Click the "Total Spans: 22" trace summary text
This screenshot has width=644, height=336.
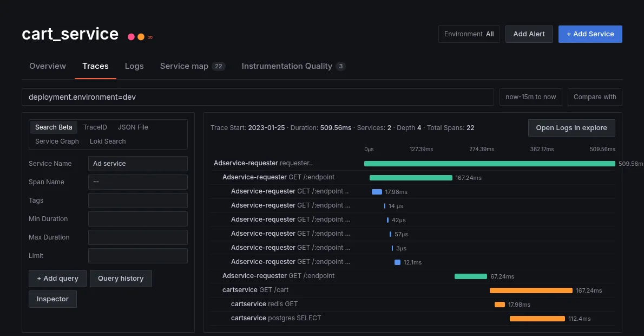(x=451, y=128)
